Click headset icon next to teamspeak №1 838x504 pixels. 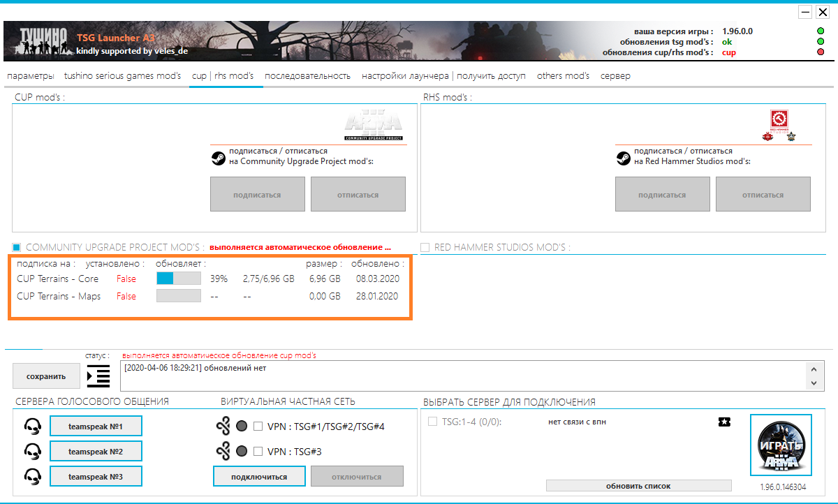(32, 426)
